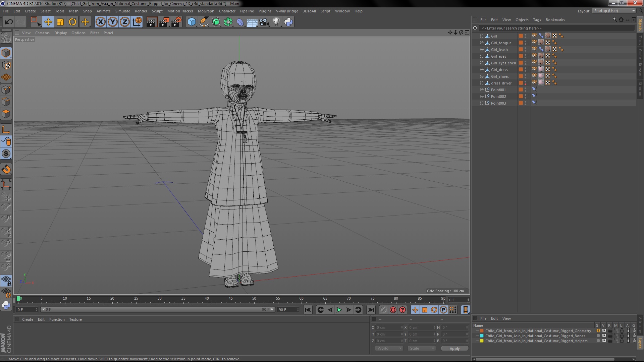Screen dimensions: 644x362
Task: Click the Floor environment icon
Action: pyautogui.click(x=252, y=22)
